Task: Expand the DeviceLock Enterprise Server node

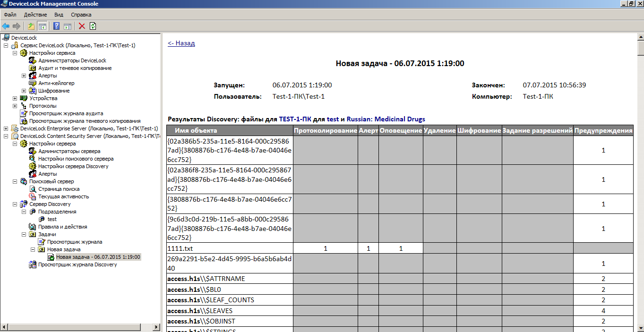Action: [x=6, y=128]
